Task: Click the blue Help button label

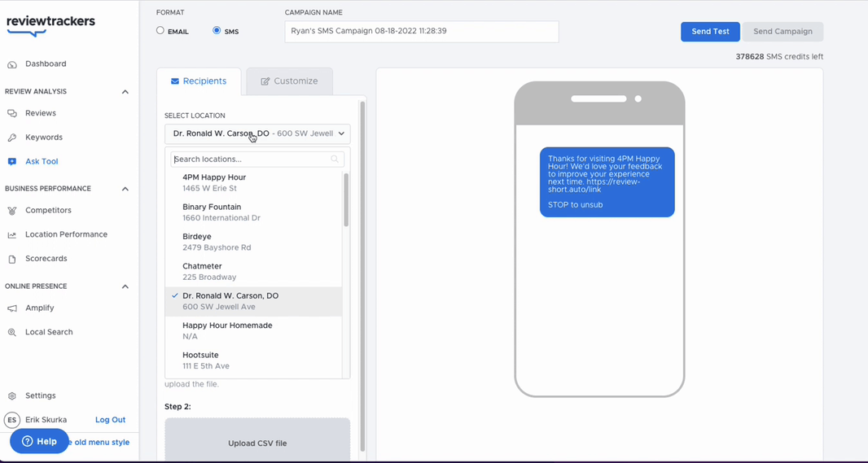Action: [x=47, y=441]
